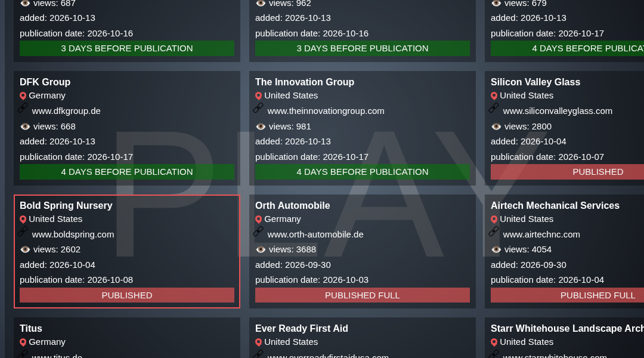Click DFK Group's 4 Days Before Publication bar
Screen dimensions: 644x358
(x=127, y=172)
